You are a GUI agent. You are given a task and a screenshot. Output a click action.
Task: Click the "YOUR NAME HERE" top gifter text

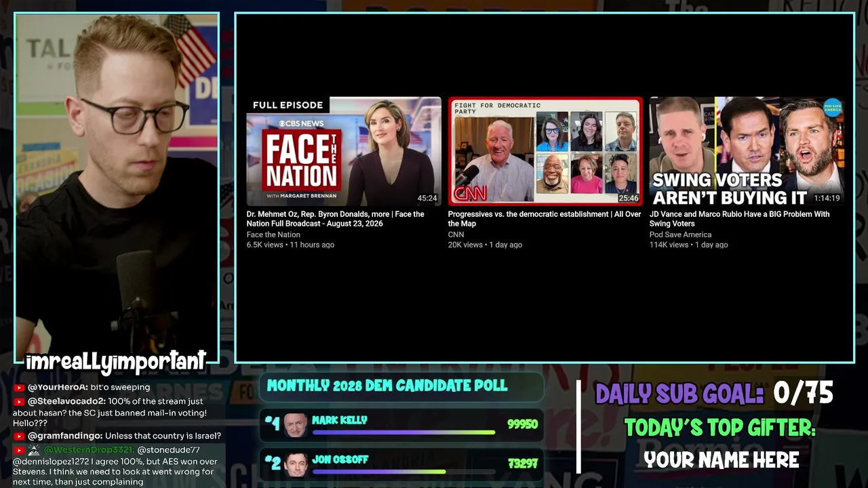pyautogui.click(x=722, y=460)
